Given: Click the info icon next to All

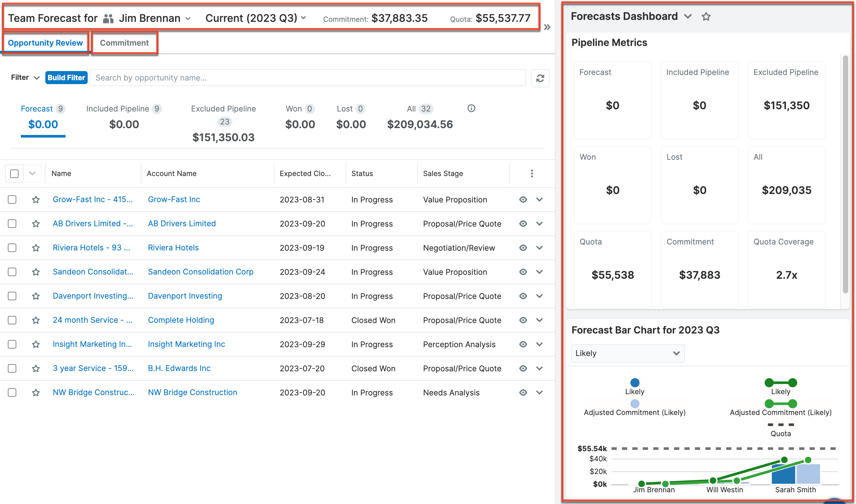Looking at the screenshot, I should pos(471,108).
